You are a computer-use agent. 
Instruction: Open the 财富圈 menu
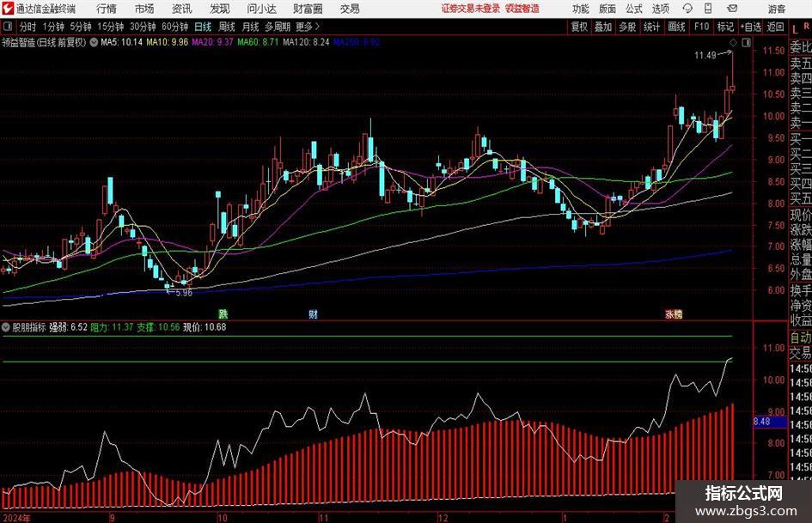point(308,9)
